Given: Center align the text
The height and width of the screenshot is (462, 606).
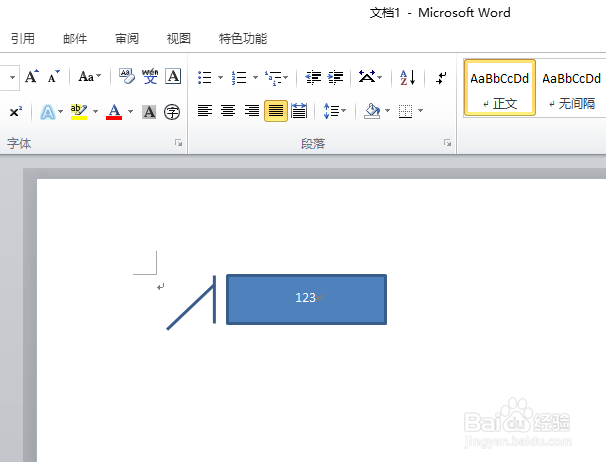Looking at the screenshot, I should [x=228, y=111].
